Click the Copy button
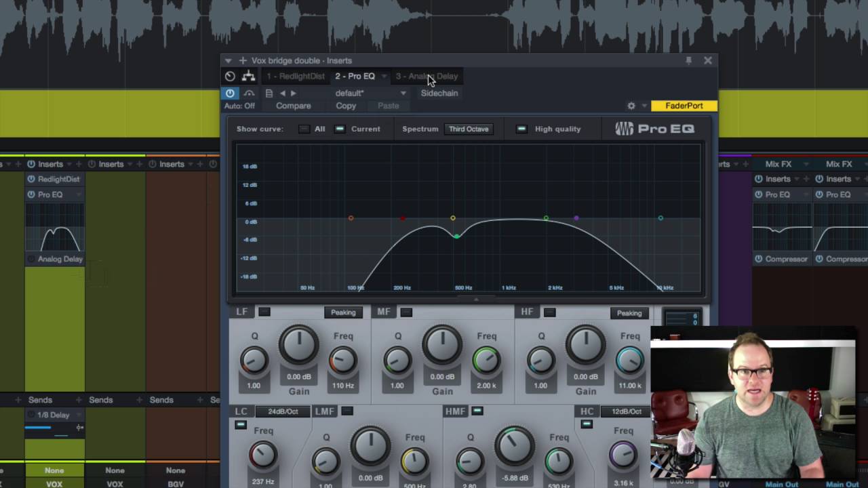Viewport: 868px width, 488px height. tap(346, 106)
